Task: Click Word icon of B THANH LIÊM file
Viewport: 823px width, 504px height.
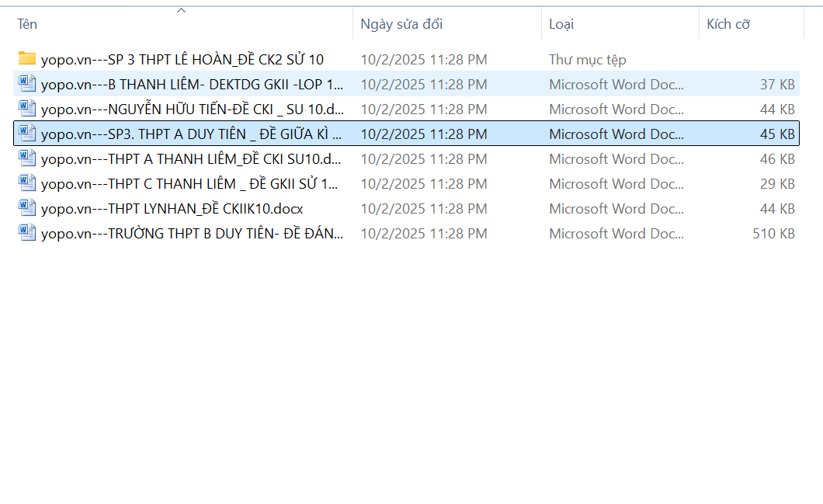Action: point(27,84)
